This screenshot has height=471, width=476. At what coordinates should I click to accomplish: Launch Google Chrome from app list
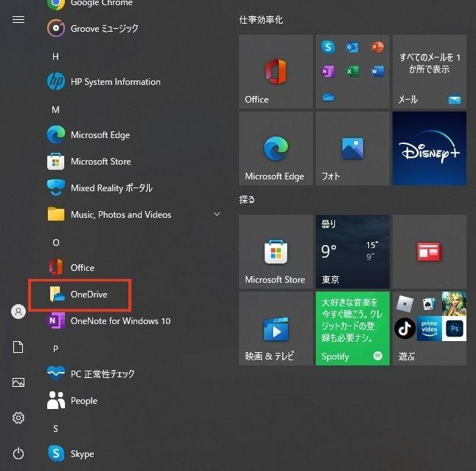pos(89,4)
